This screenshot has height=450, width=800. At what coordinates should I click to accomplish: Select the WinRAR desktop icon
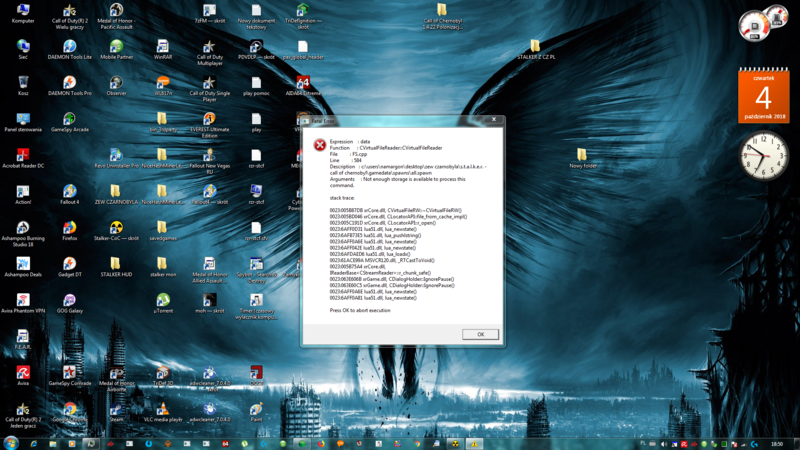(x=163, y=49)
